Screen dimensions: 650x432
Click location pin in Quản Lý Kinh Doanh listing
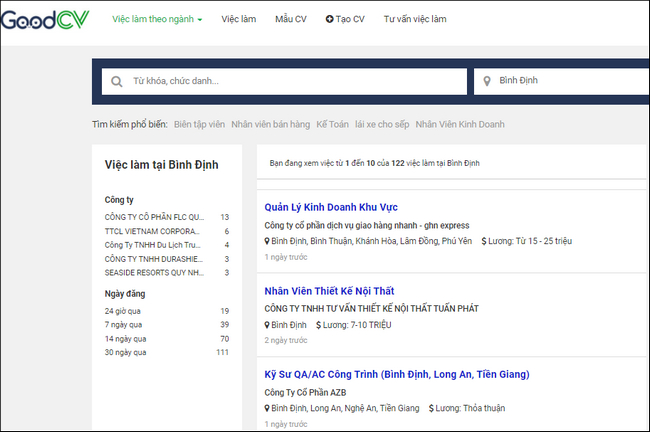tap(267, 241)
